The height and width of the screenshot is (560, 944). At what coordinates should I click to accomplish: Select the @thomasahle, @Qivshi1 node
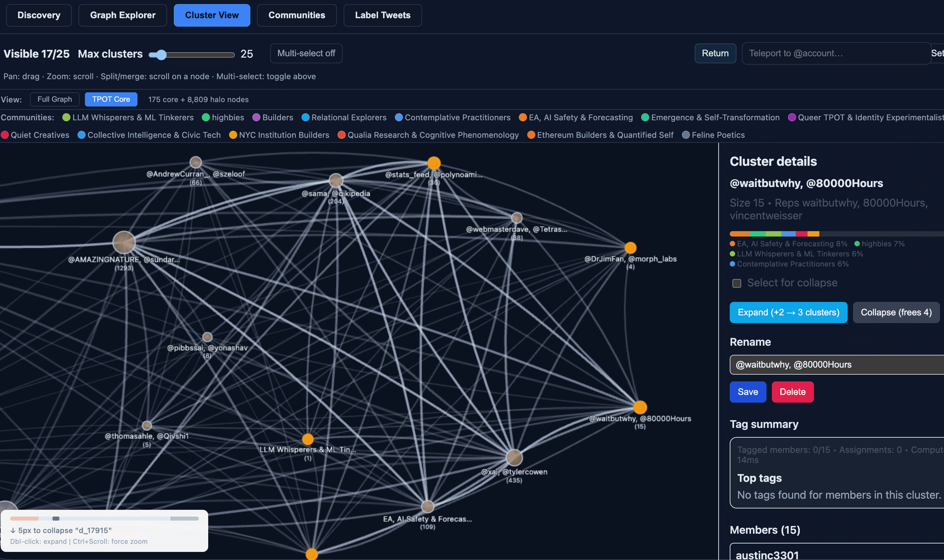[147, 426]
